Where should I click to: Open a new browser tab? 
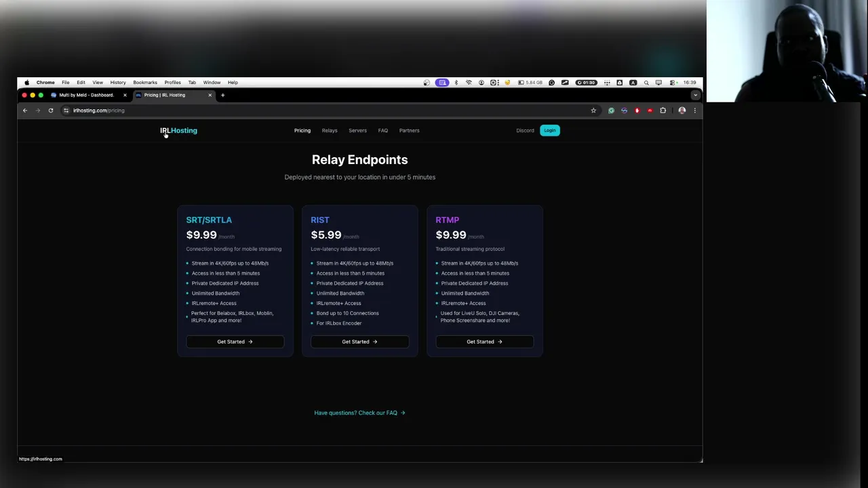[x=222, y=95]
